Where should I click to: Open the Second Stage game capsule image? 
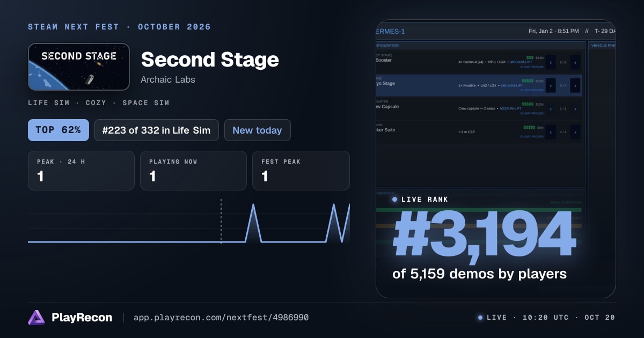point(79,67)
